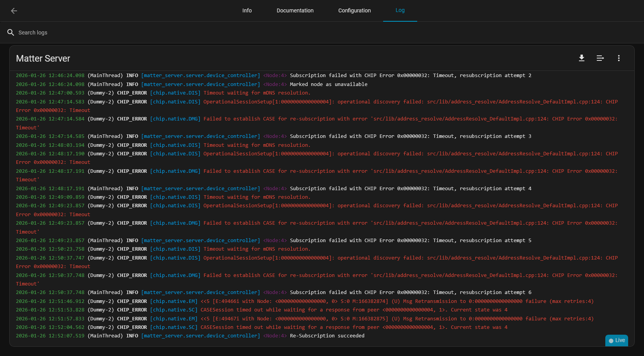The image size is (644, 356).
Task: Go back using the left arrow icon
Action: pyautogui.click(x=14, y=11)
